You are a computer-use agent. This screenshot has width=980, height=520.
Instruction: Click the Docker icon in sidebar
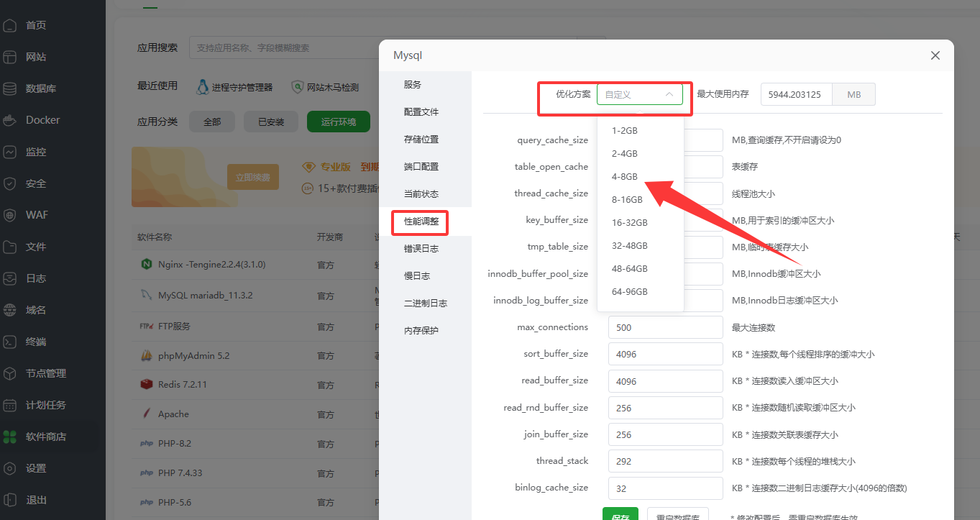(x=10, y=120)
